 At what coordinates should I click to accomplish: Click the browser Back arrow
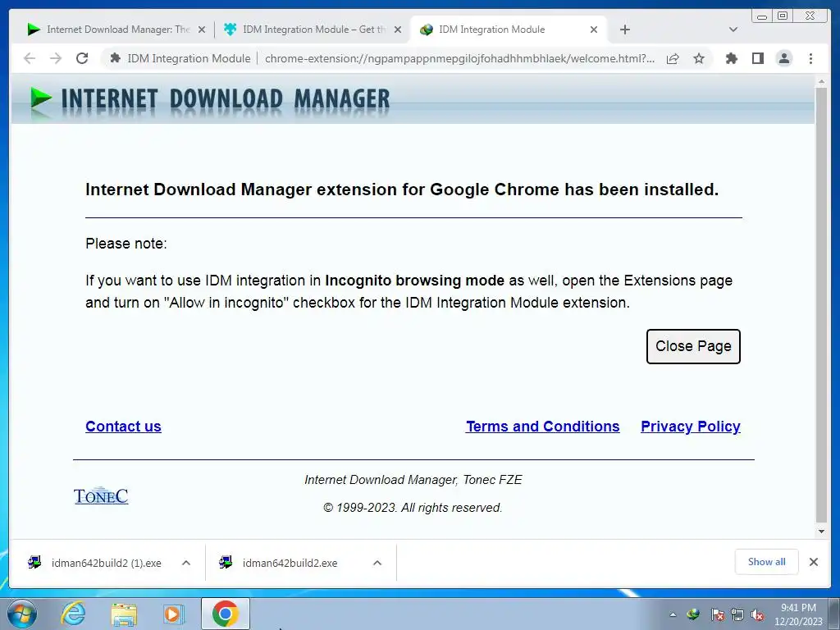(x=30, y=58)
